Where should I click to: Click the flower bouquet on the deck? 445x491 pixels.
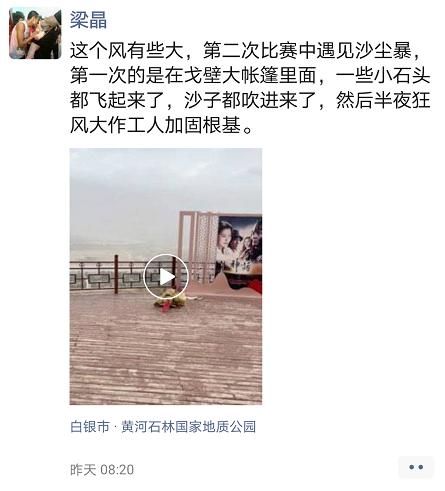click(x=171, y=298)
